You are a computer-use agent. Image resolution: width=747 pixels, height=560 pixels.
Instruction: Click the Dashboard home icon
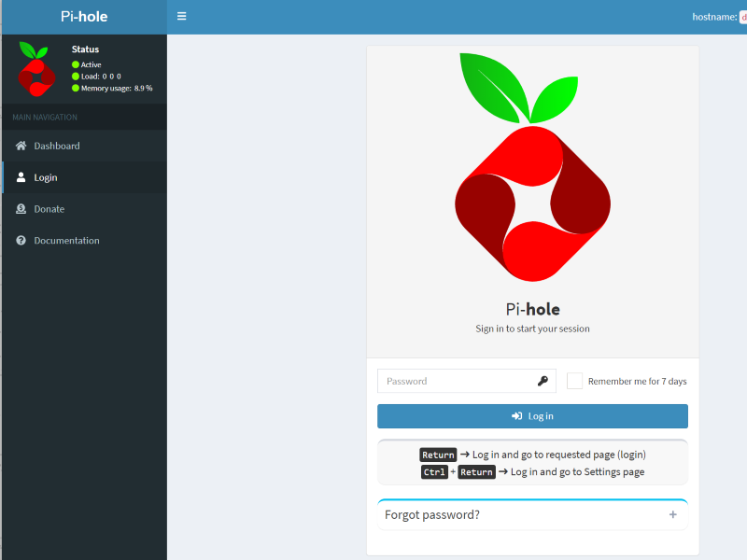(21, 146)
